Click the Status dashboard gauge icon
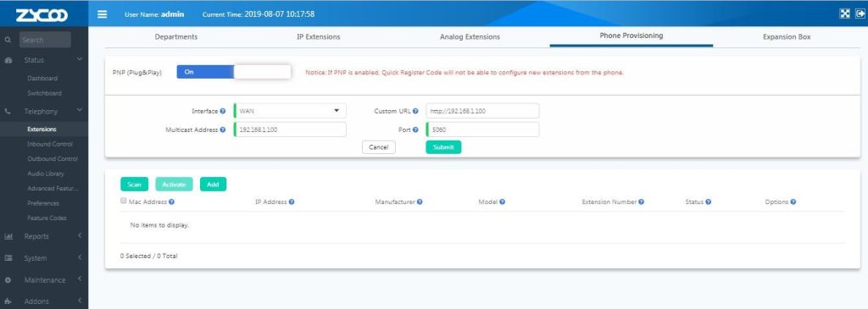Viewport: 868px width, 309px height. pos(8,60)
